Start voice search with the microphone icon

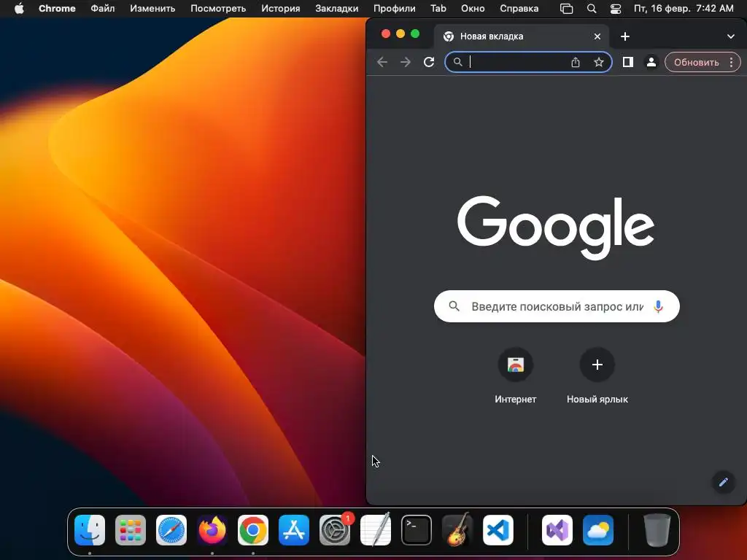[x=659, y=306]
